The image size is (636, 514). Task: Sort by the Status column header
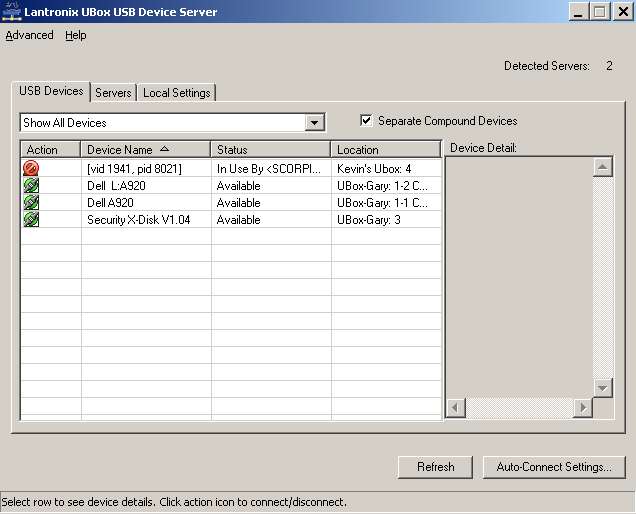[270, 150]
